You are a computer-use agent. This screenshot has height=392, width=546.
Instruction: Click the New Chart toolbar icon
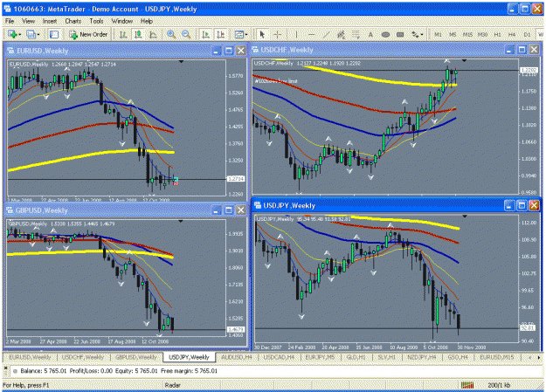click(x=12, y=34)
